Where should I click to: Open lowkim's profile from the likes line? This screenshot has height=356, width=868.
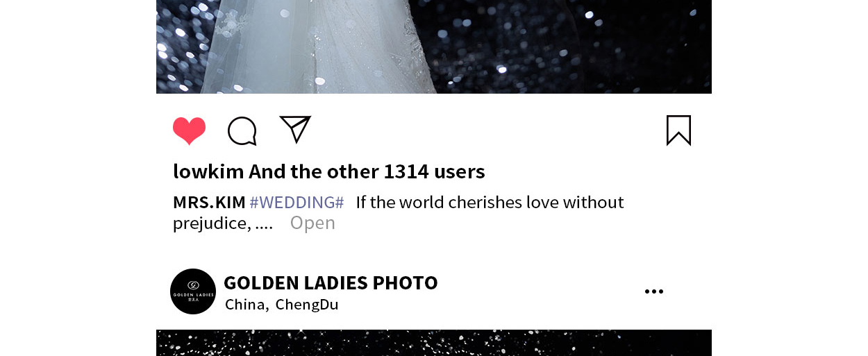[x=208, y=171]
